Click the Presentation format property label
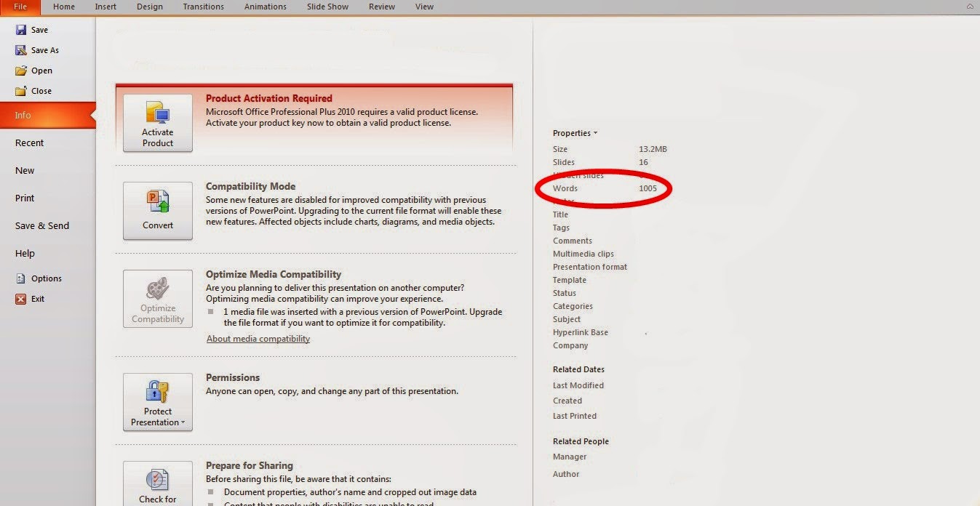980x506 pixels. pos(590,267)
